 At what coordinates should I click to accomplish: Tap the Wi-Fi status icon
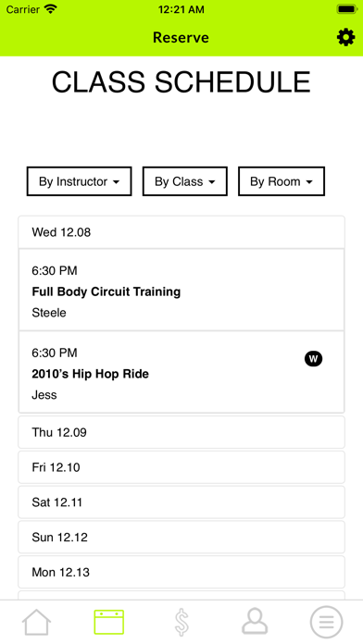[x=51, y=9]
